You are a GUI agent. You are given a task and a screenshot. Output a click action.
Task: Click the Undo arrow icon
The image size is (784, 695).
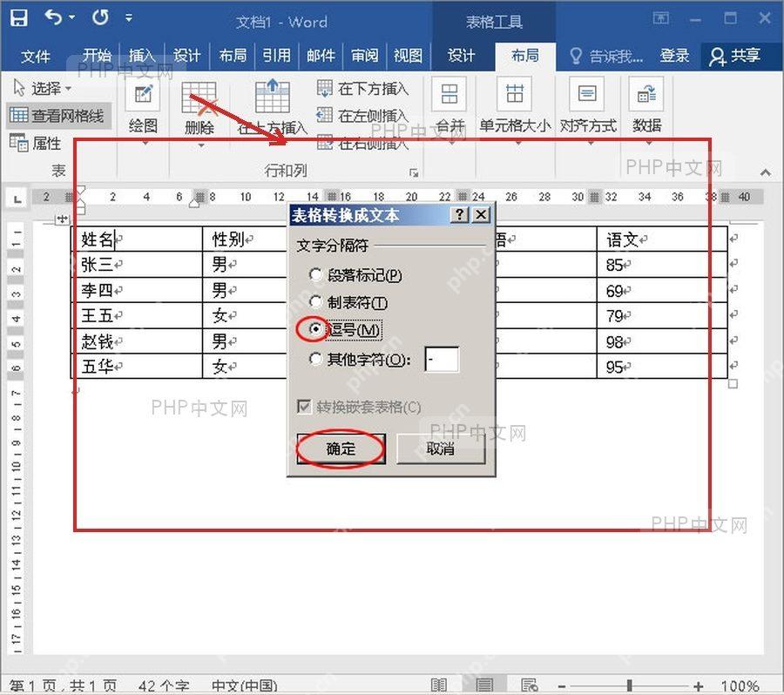(53, 17)
